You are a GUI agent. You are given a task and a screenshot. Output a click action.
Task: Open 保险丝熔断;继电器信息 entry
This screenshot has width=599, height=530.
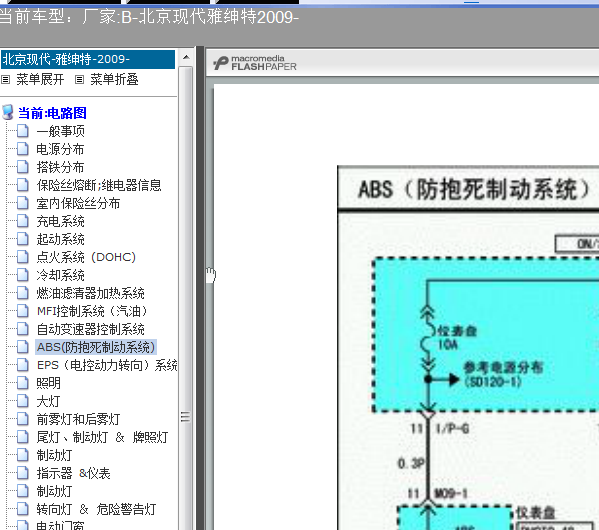coord(99,185)
